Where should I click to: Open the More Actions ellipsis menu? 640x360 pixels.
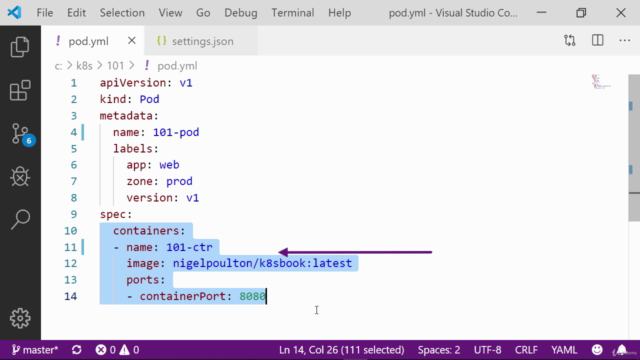[x=625, y=40]
